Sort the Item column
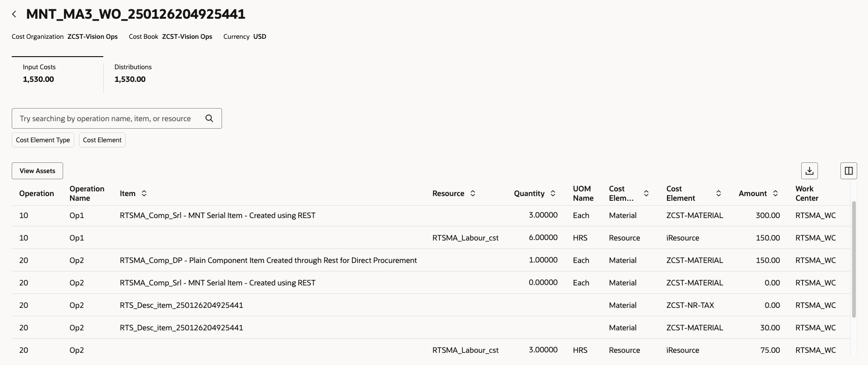Viewport: 868px width, 365px height. point(143,193)
